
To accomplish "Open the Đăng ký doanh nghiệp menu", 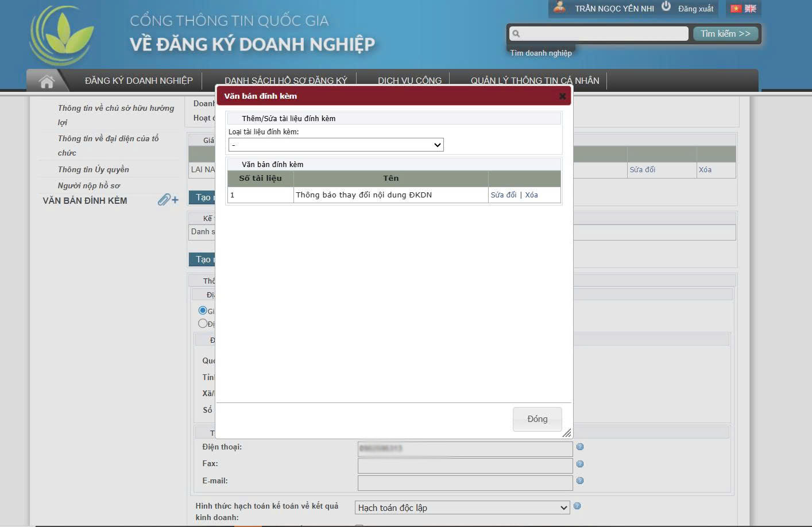I will click(139, 81).
